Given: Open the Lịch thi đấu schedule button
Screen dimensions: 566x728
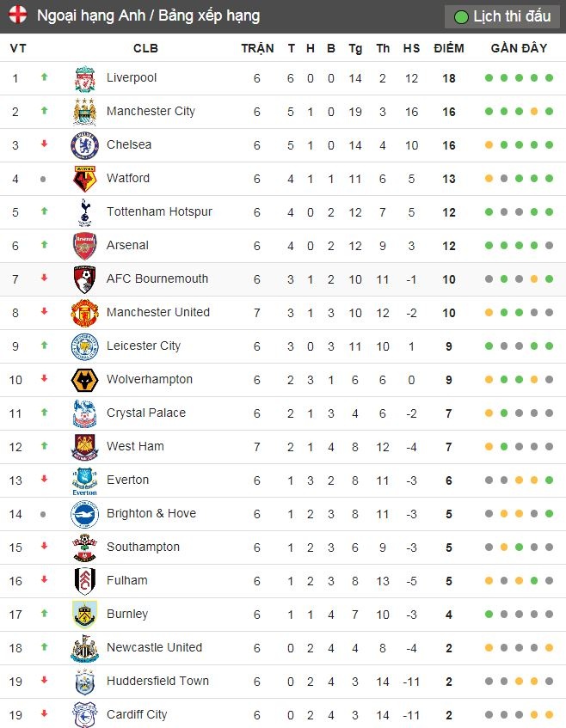Looking at the screenshot, I should pos(501,15).
